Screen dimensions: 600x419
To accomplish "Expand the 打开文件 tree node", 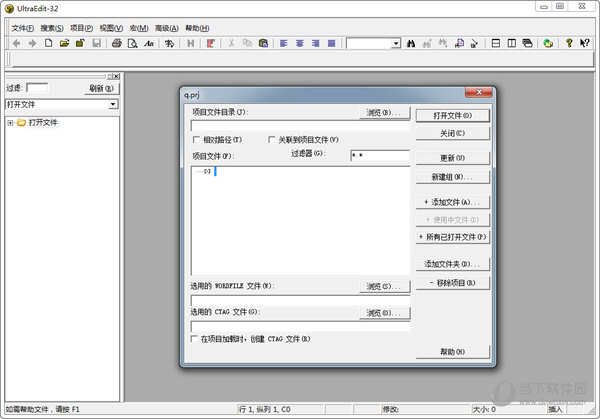I will (x=10, y=123).
